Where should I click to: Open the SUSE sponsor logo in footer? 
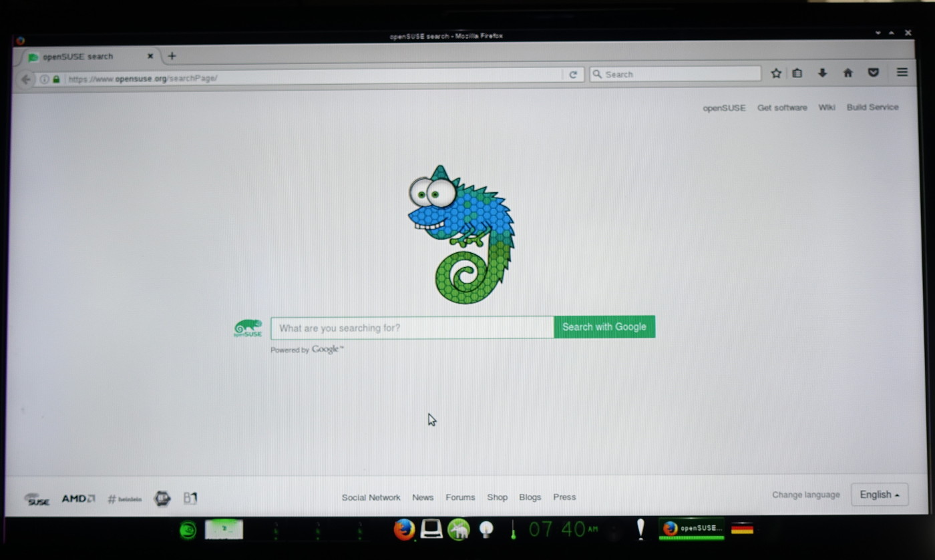(x=37, y=499)
